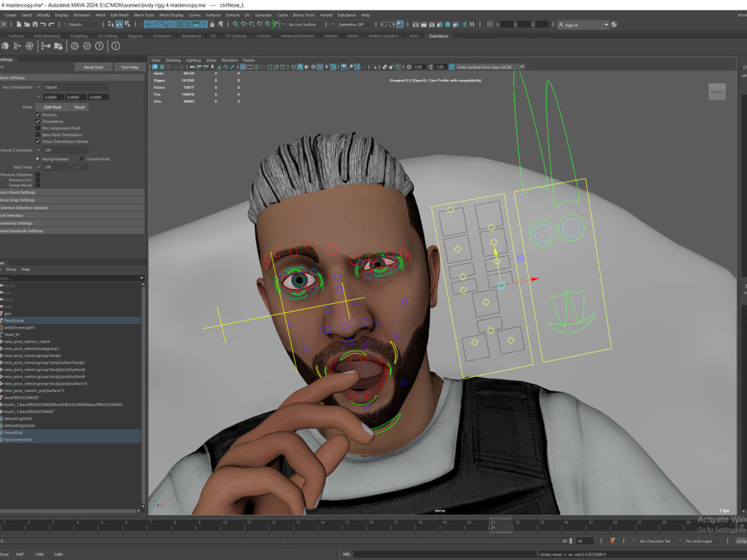Click the first Substance S-circle shelf icon
This screenshot has width=747, height=560.
(75, 46)
